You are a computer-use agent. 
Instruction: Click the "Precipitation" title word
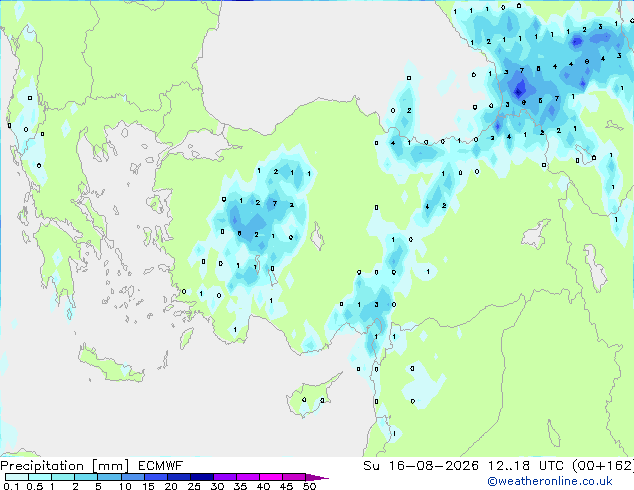point(42,466)
